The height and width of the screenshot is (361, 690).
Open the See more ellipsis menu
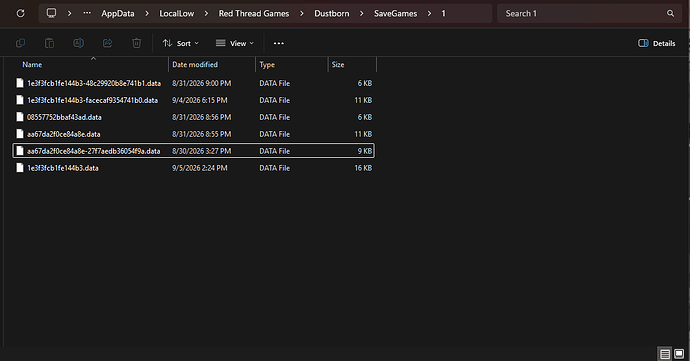point(279,43)
